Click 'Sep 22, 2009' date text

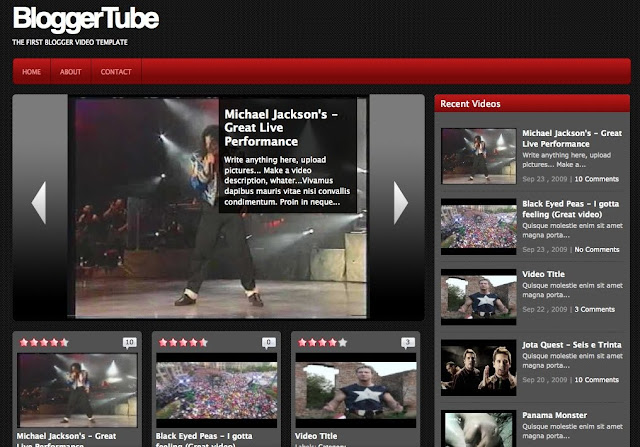[x=545, y=309]
